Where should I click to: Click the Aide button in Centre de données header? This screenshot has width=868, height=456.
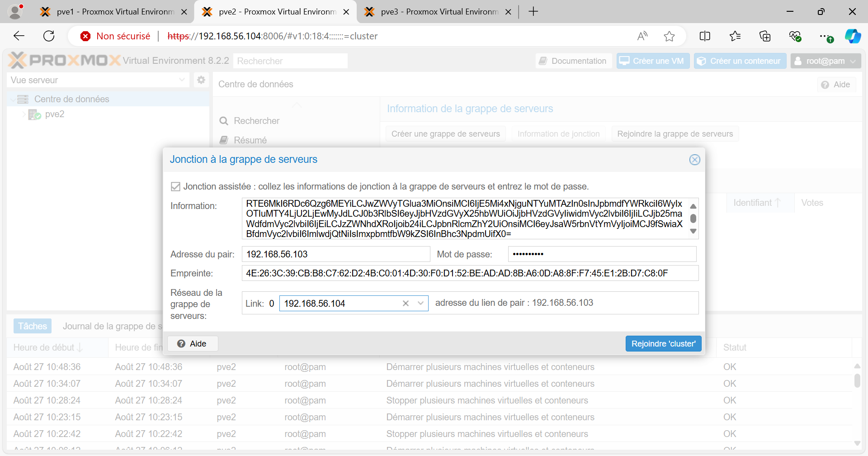pos(836,85)
